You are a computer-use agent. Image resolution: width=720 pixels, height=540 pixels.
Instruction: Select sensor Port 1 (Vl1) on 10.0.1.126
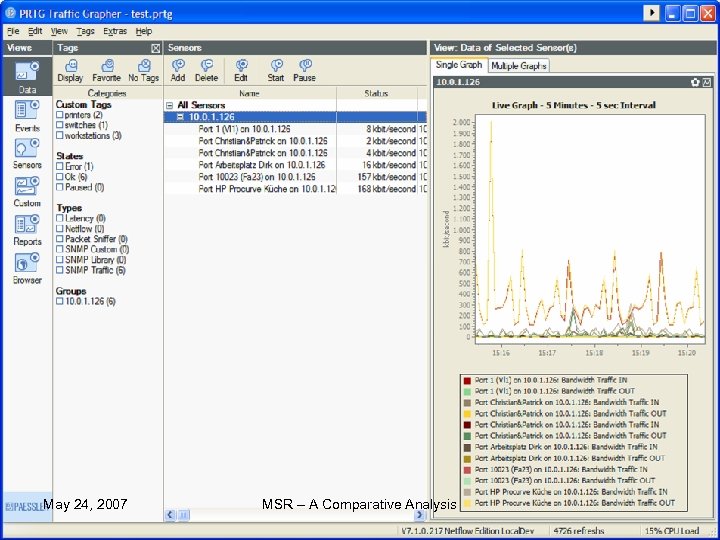[244, 129]
